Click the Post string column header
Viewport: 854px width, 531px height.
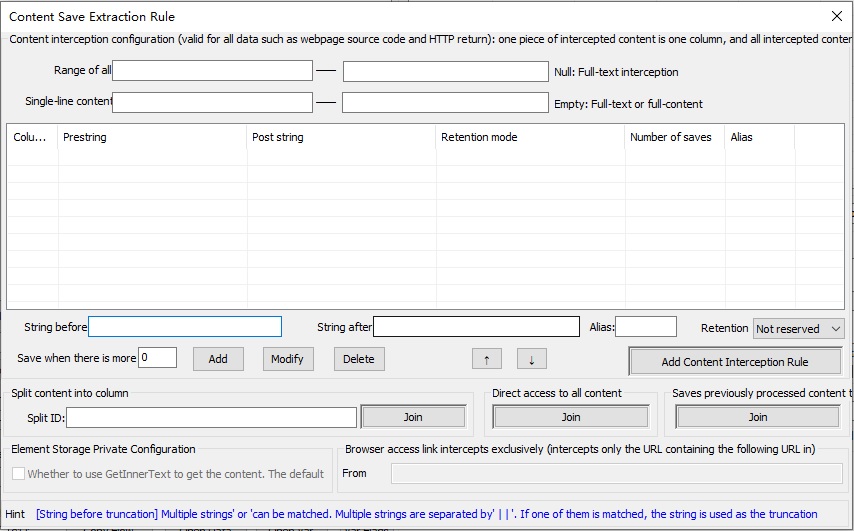(341, 137)
